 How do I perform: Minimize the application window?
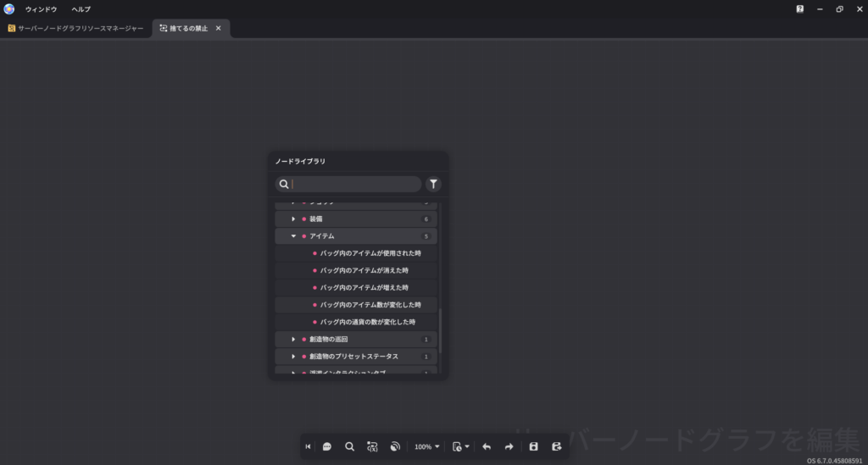click(x=820, y=8)
